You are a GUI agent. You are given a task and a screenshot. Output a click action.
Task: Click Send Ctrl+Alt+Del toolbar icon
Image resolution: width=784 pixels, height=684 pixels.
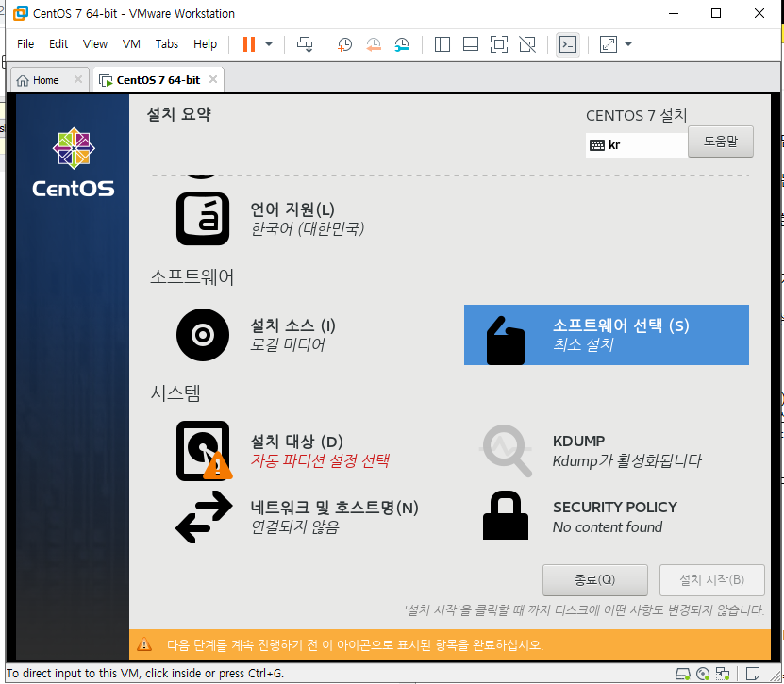(305, 44)
